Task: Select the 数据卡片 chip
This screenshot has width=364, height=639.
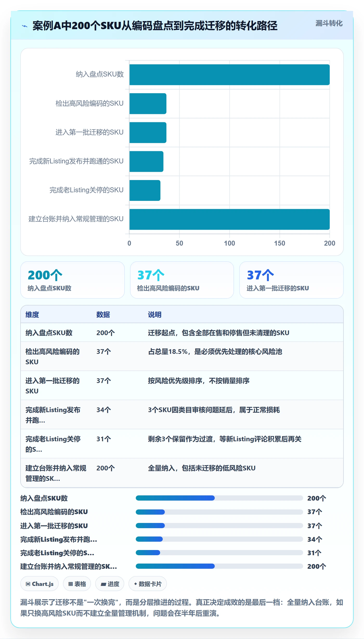Action: (x=147, y=584)
